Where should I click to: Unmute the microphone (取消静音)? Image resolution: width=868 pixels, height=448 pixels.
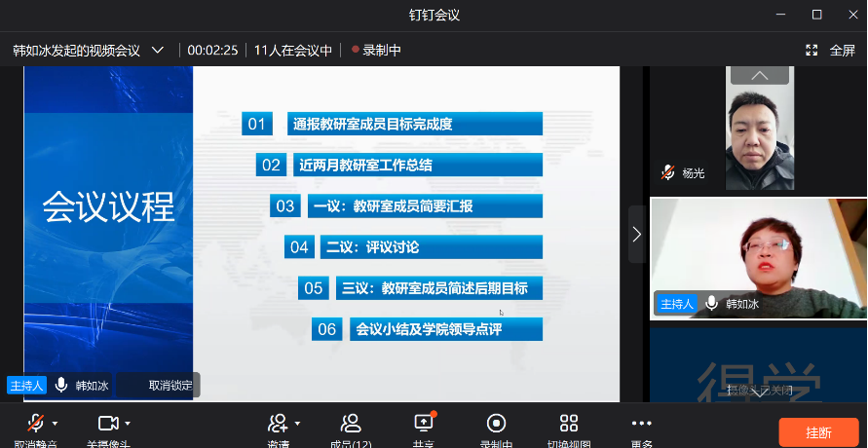[35, 424]
